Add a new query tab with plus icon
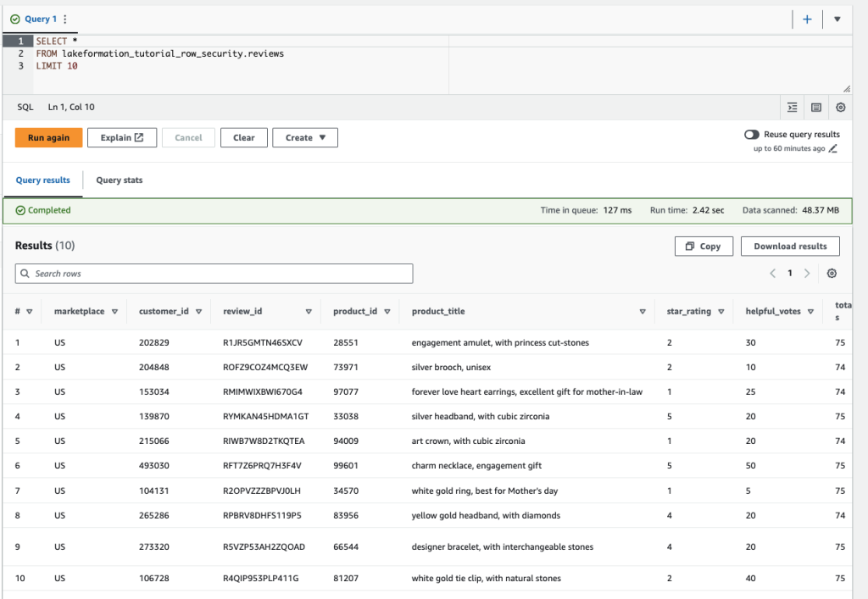Image resolution: width=868 pixels, height=599 pixels. tap(807, 19)
